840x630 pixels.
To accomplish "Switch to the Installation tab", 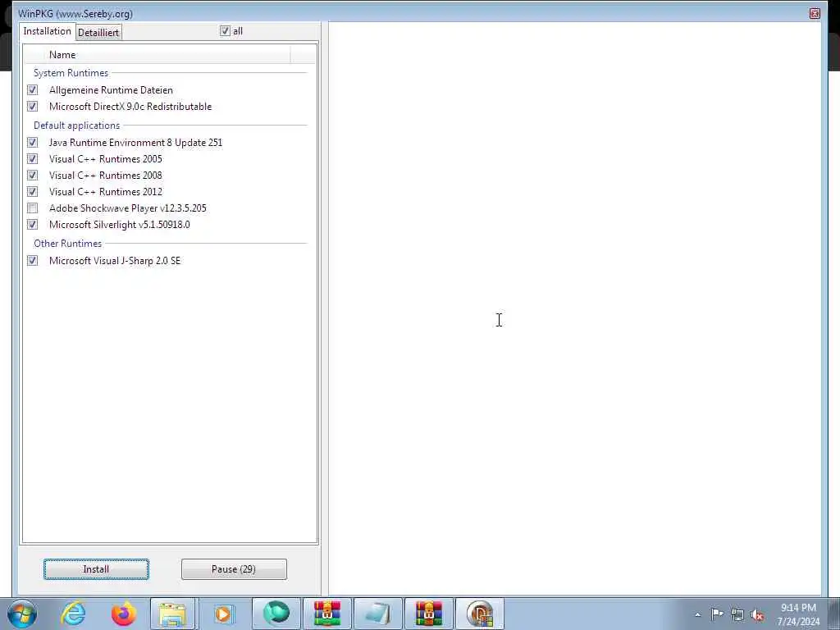I will 47,31.
